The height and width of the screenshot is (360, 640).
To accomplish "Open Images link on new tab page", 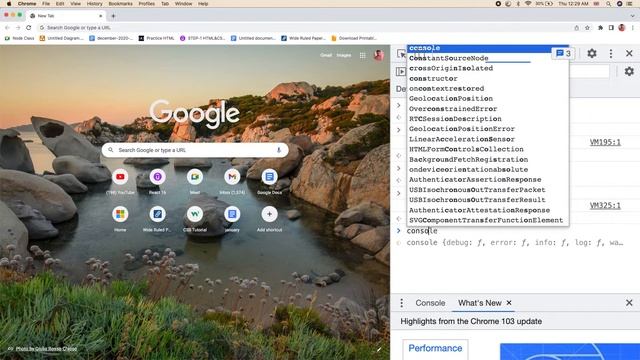I will 344,55.
